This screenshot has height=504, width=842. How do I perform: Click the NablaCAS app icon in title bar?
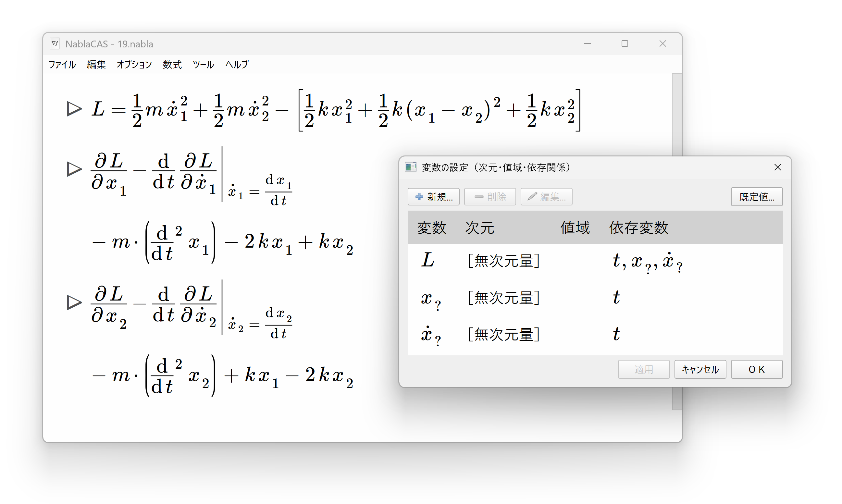55,44
